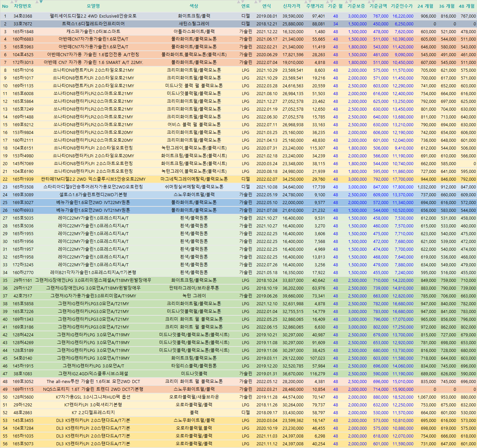
Task: Click license plate cell 104호7284
Action: point(23,428)
